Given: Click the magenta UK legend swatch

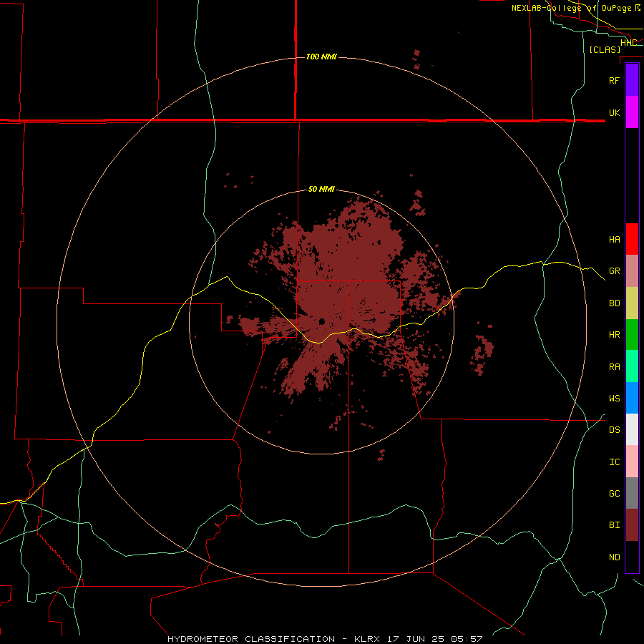Looking at the screenshot, I should click(x=632, y=112).
